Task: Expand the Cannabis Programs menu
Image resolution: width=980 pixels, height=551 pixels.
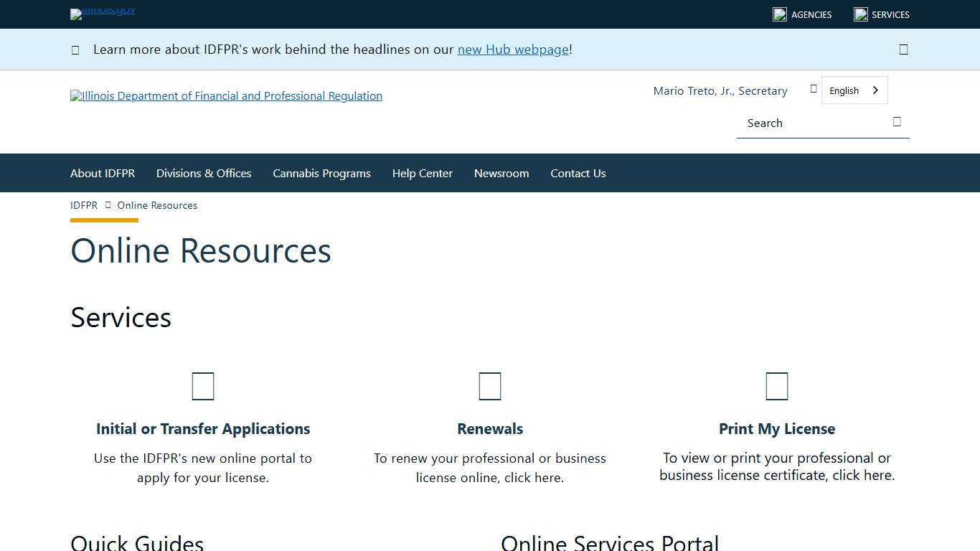Action: 321,173
